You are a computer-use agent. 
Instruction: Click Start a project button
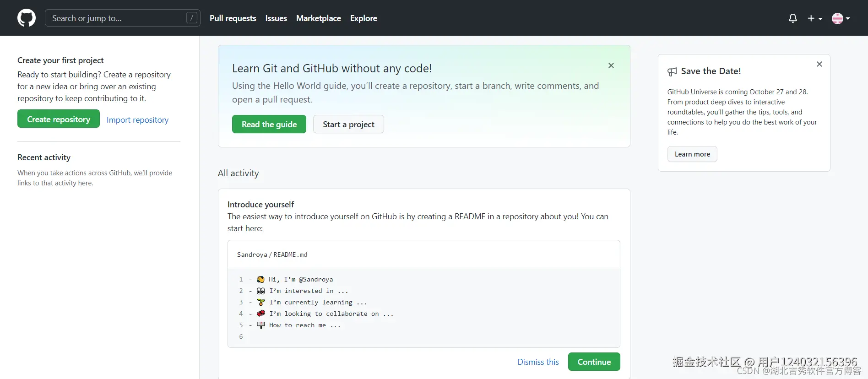click(x=348, y=124)
